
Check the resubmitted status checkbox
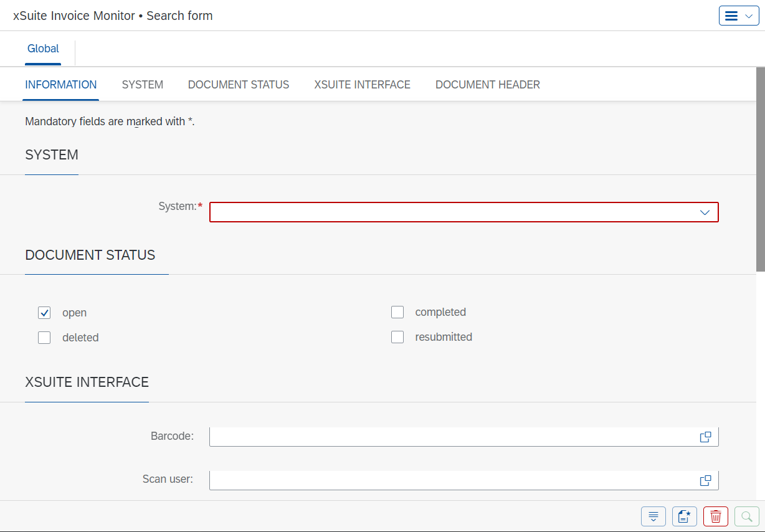(397, 336)
